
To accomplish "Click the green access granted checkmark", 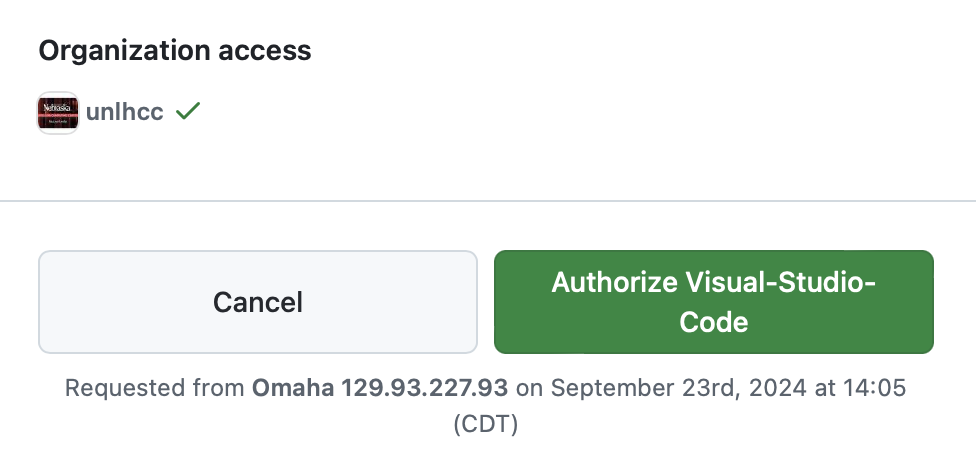I will click(187, 112).
